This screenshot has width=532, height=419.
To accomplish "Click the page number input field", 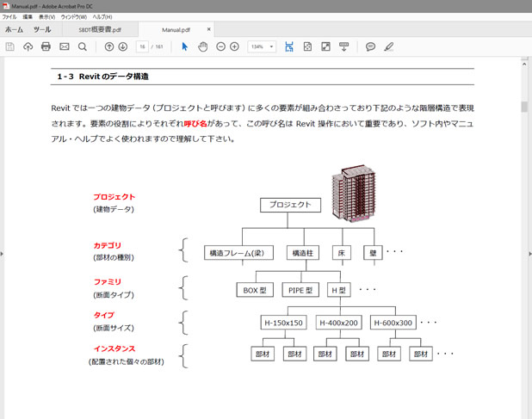I will coord(142,46).
